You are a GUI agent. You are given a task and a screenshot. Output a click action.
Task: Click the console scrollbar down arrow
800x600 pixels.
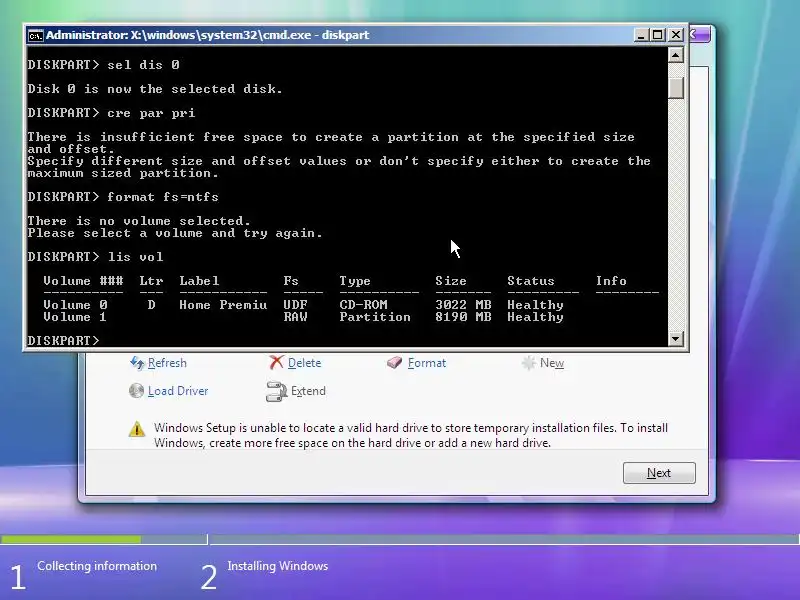pyautogui.click(x=676, y=338)
